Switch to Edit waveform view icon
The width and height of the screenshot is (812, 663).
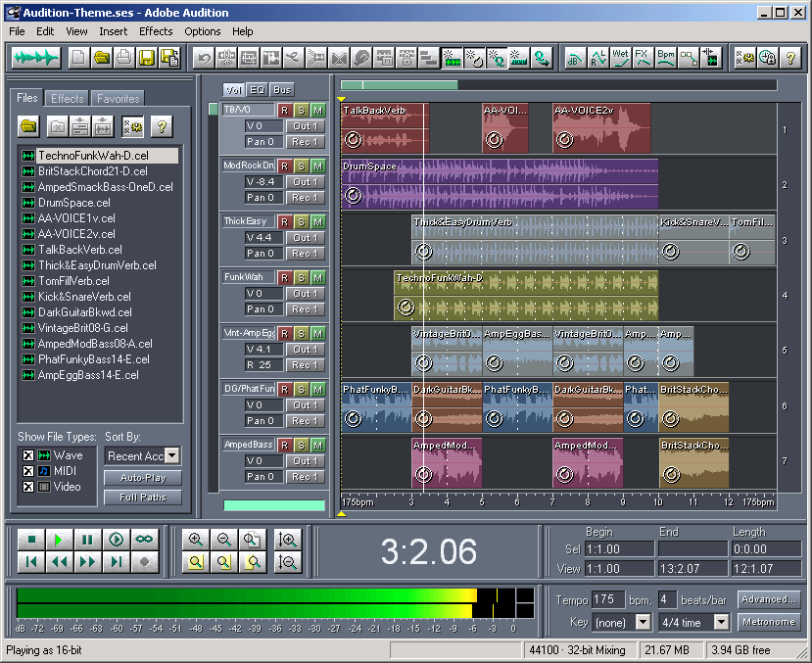(x=35, y=58)
